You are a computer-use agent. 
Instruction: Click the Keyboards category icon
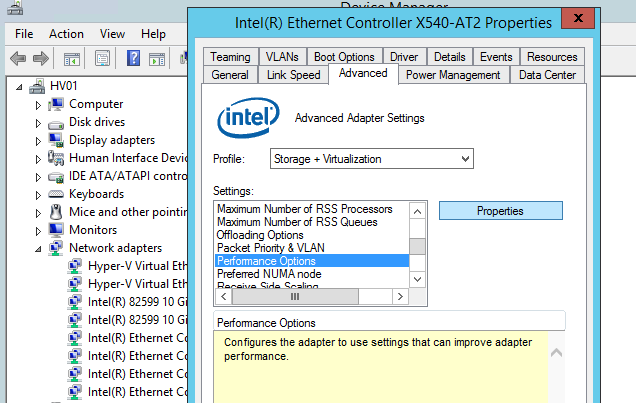pos(56,194)
